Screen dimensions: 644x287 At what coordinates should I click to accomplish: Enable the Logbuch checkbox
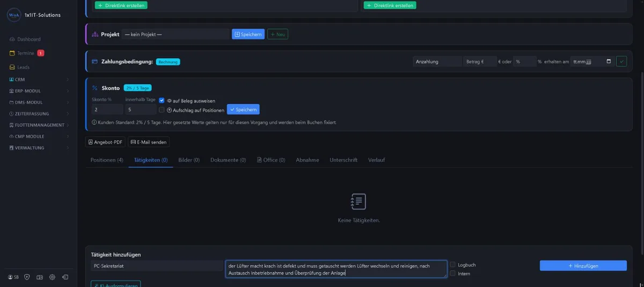[x=453, y=264]
